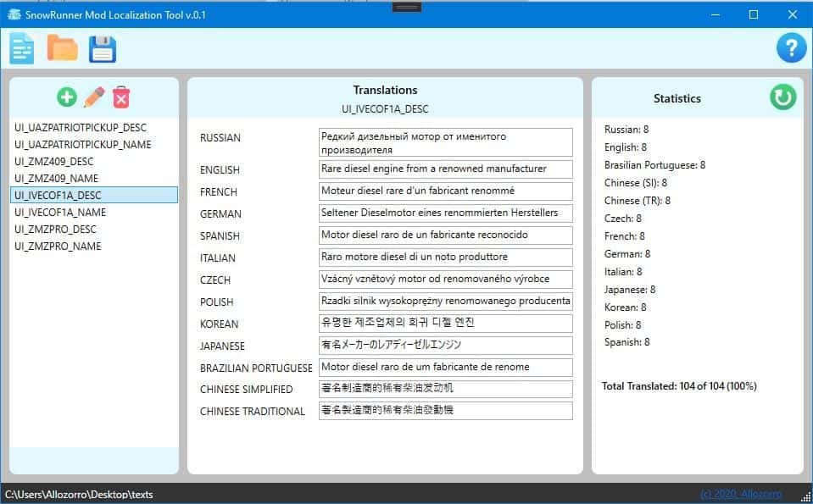The width and height of the screenshot is (813, 504).
Task: Focus the German translation field
Action: click(x=445, y=213)
